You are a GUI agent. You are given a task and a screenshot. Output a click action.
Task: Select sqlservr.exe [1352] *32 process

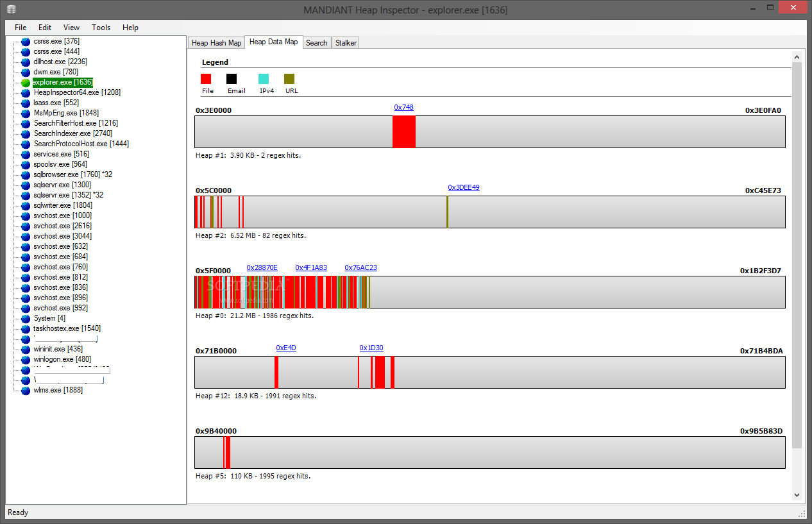pyautogui.click(x=69, y=195)
